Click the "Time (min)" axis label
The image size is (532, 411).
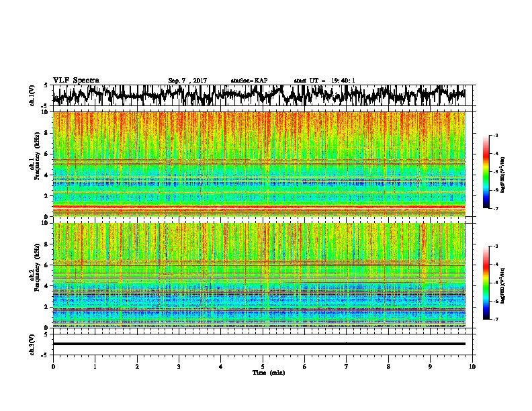point(269,373)
